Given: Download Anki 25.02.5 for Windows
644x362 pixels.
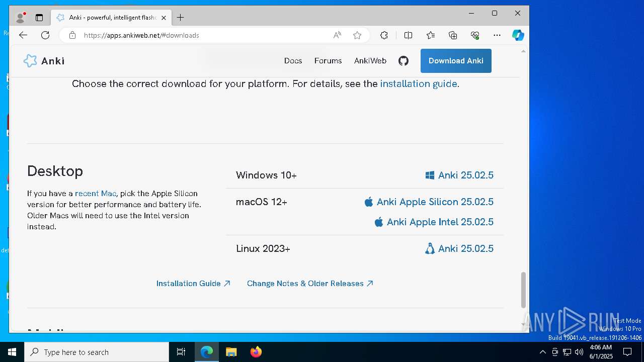Looking at the screenshot, I should (459, 175).
